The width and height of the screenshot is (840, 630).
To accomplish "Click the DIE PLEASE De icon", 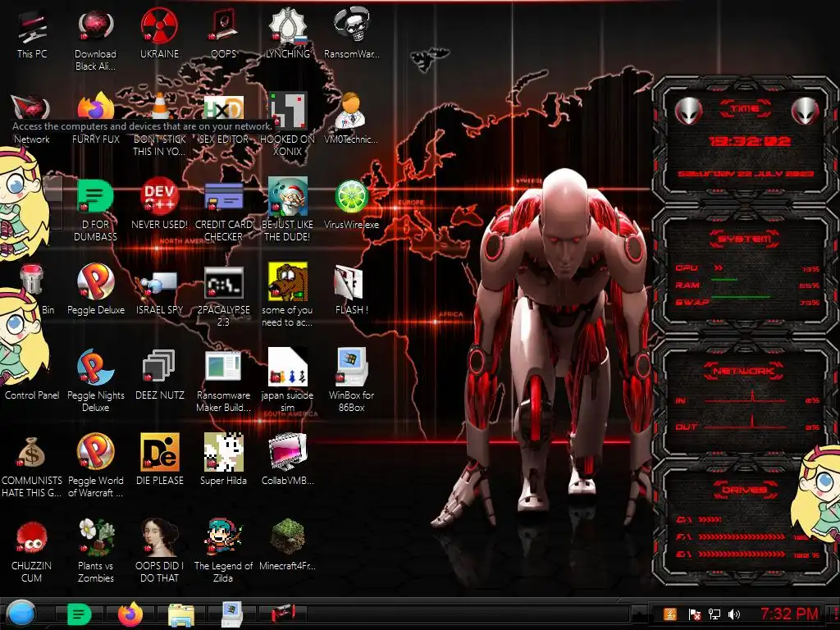I will point(159,459).
